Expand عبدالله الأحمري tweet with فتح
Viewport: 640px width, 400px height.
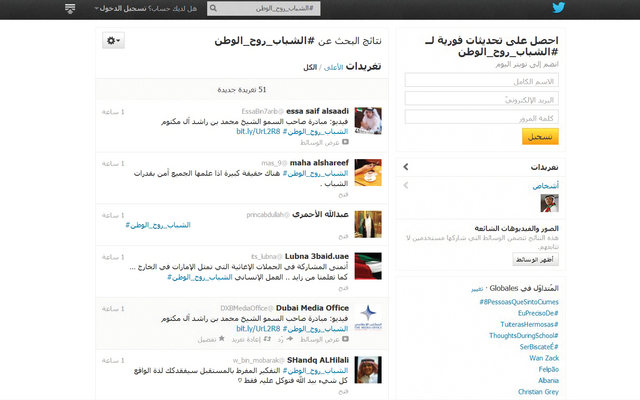click(343, 237)
